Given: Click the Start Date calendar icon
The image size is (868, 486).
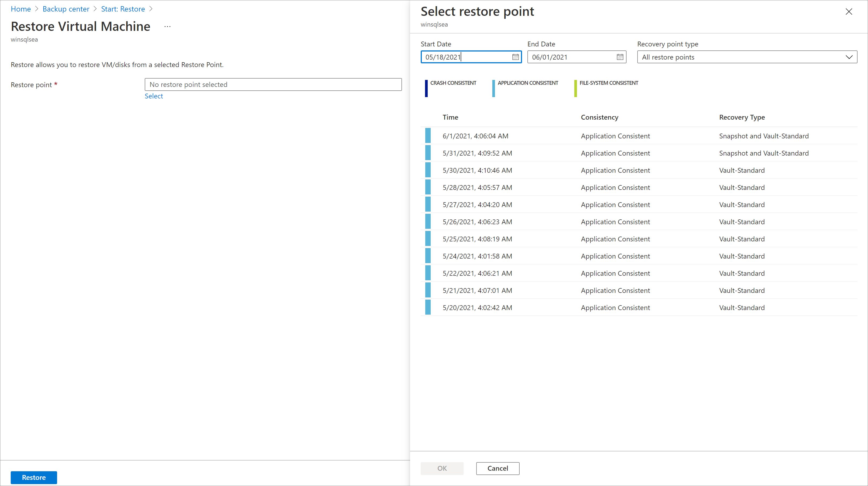Looking at the screenshot, I should coord(515,57).
